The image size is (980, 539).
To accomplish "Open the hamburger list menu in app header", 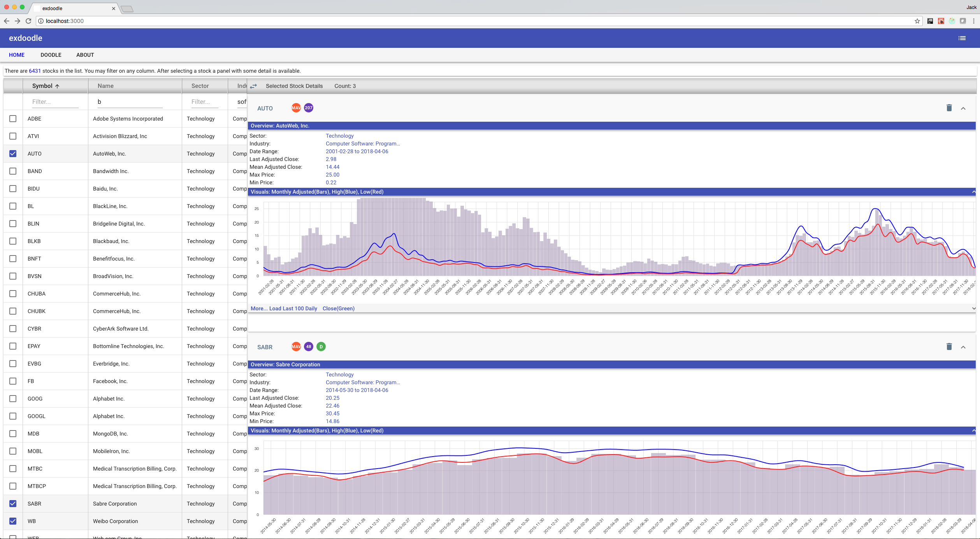I will [x=962, y=38].
